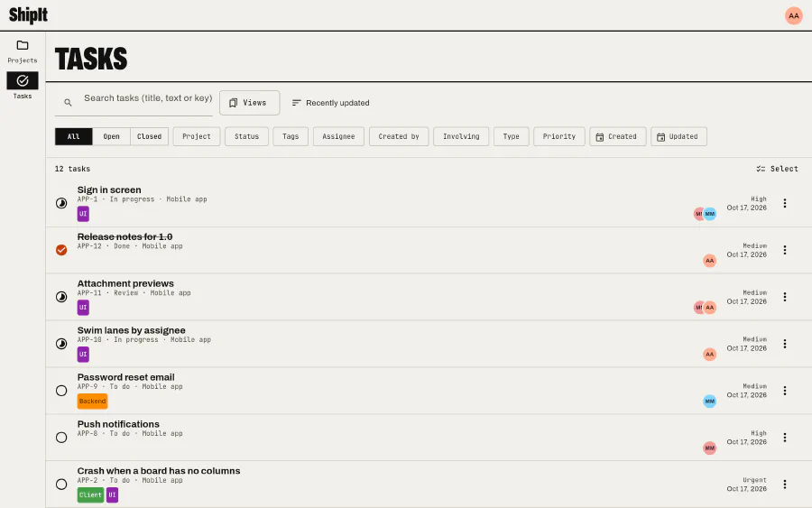Open the Updated date filter
Image resolution: width=812 pixels, height=508 pixels.
(678, 136)
